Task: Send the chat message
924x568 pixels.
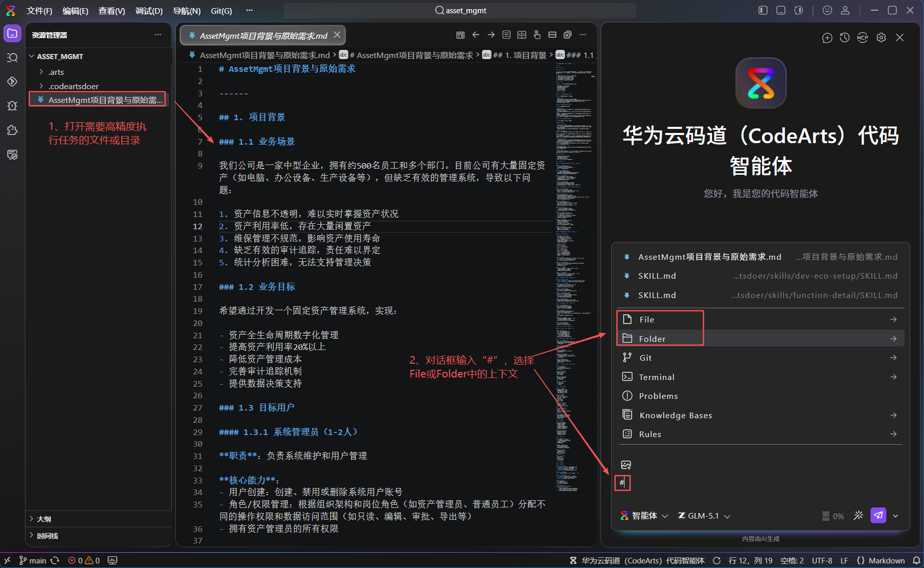Action: tap(878, 515)
